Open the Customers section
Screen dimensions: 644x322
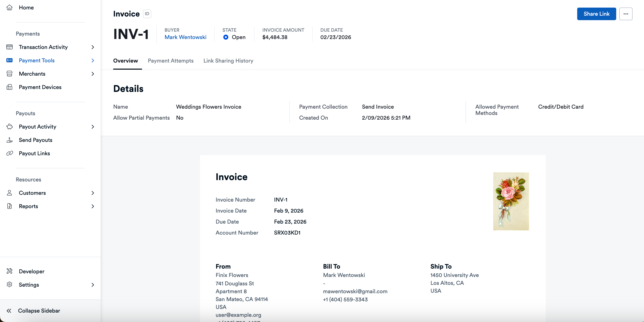32,193
